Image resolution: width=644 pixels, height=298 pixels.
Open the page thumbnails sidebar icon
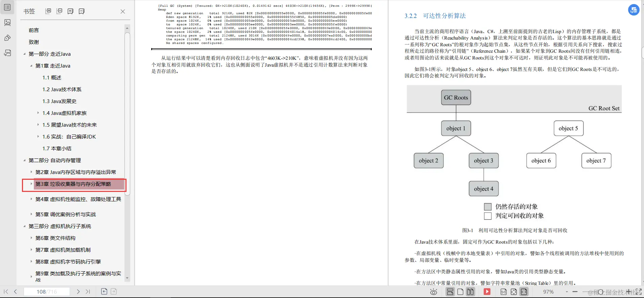[7, 22]
